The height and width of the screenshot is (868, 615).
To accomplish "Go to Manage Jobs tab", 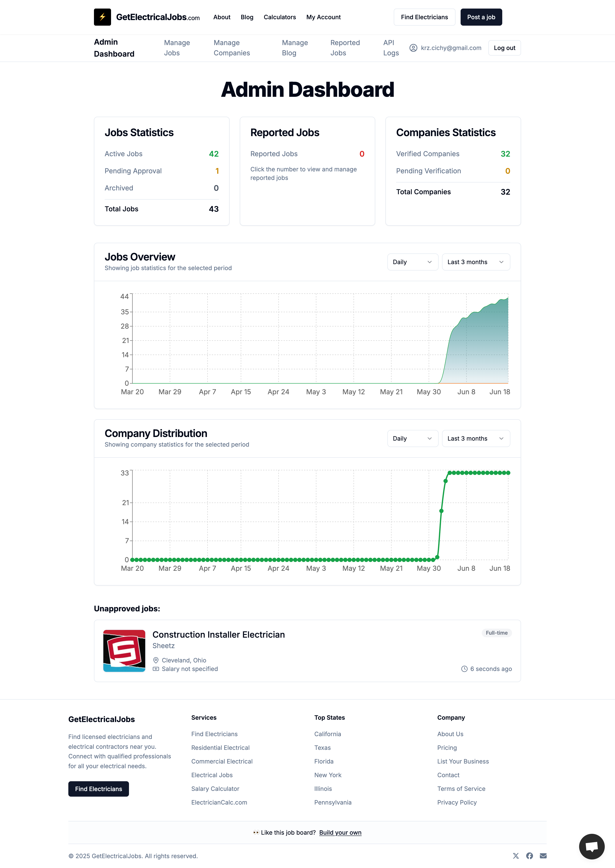I will point(177,48).
